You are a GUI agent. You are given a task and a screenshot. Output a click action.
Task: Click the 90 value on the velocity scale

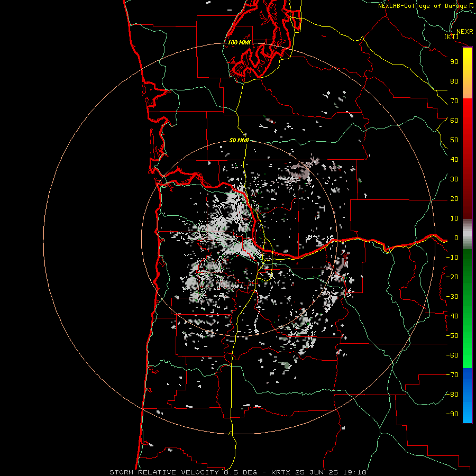tap(454, 62)
